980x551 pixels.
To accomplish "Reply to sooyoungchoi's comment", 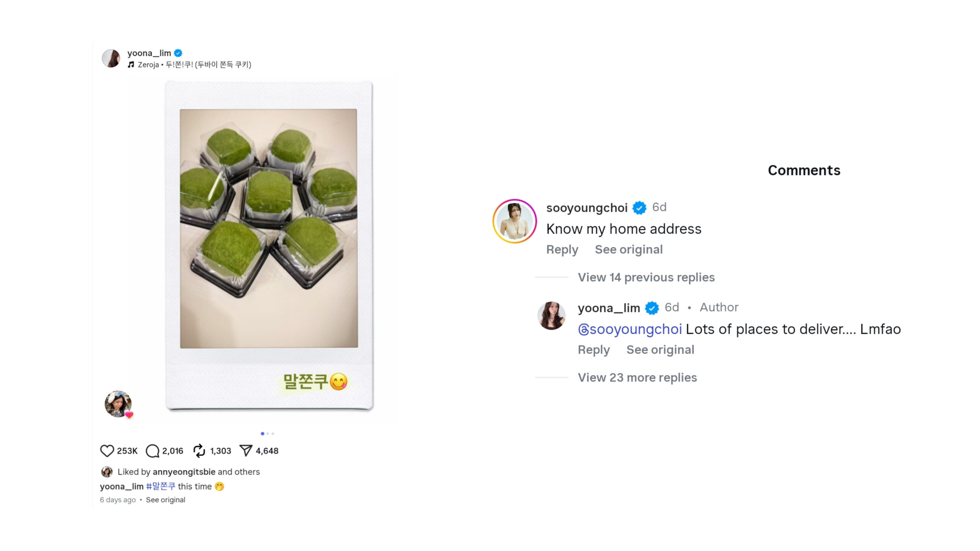I will point(562,249).
